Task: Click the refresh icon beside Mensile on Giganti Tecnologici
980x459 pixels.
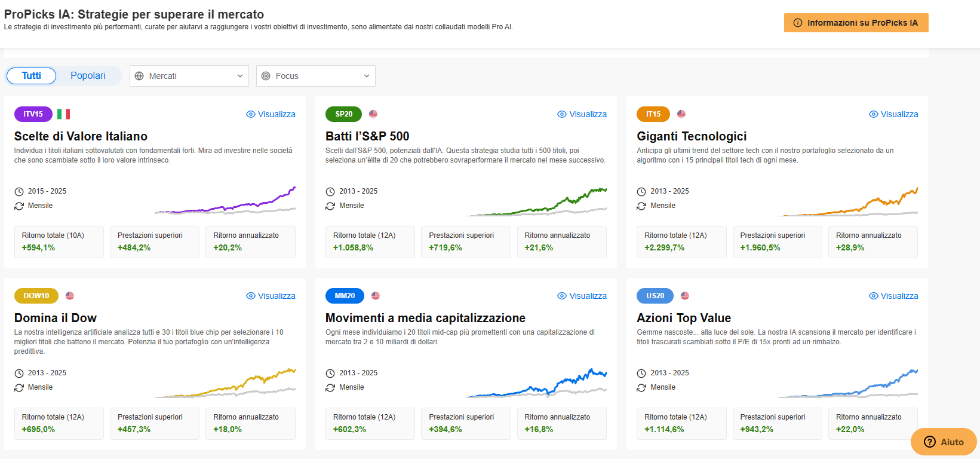Action: [641, 206]
